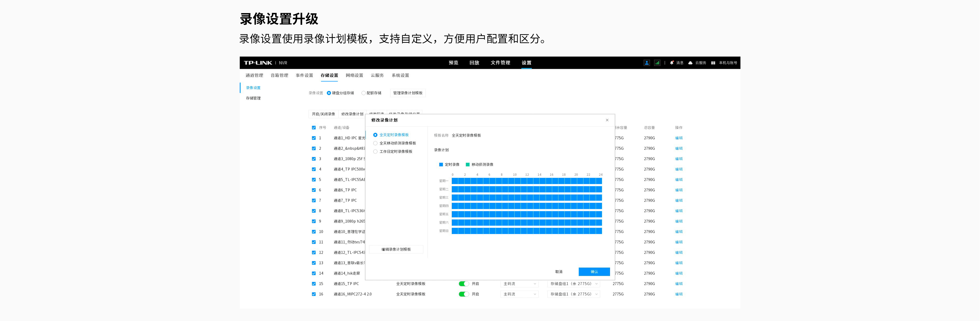Open 存储盘组1 dropdown for channel 16
The height and width of the screenshot is (321, 980).
(574, 294)
